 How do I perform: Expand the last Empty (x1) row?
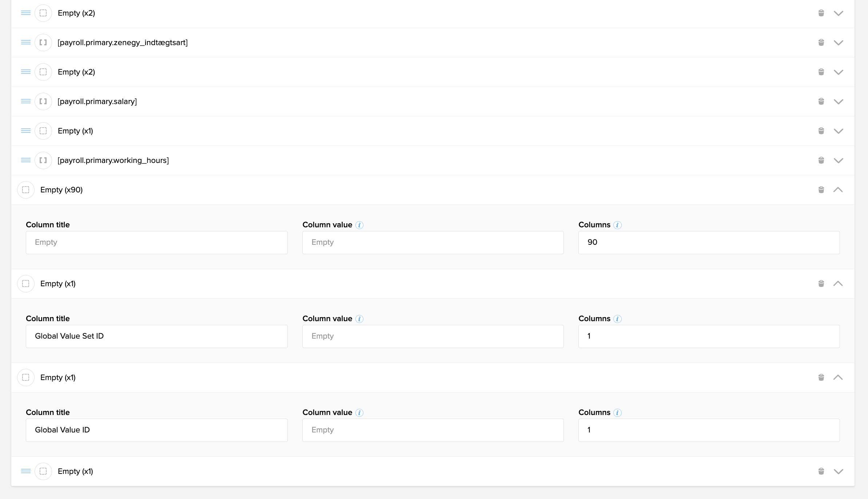point(838,471)
